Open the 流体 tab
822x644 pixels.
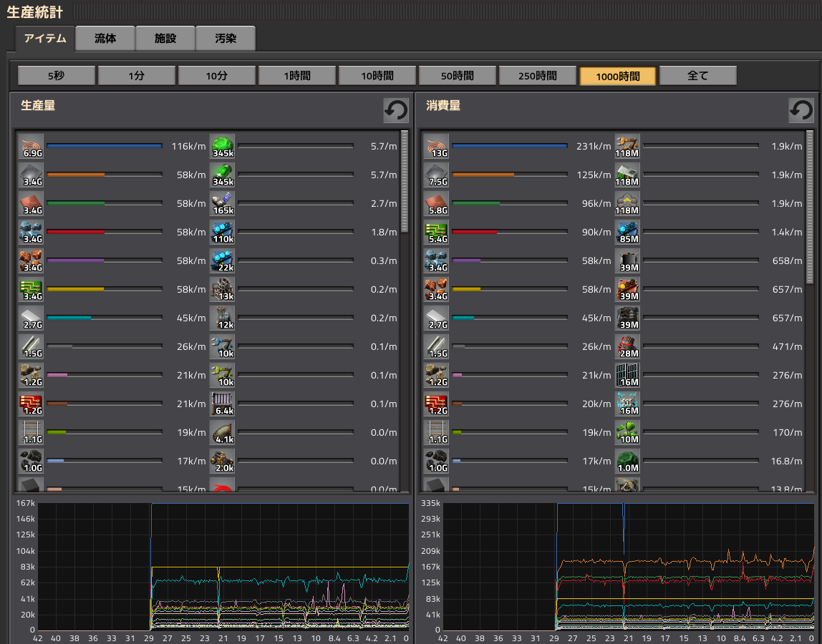105,39
